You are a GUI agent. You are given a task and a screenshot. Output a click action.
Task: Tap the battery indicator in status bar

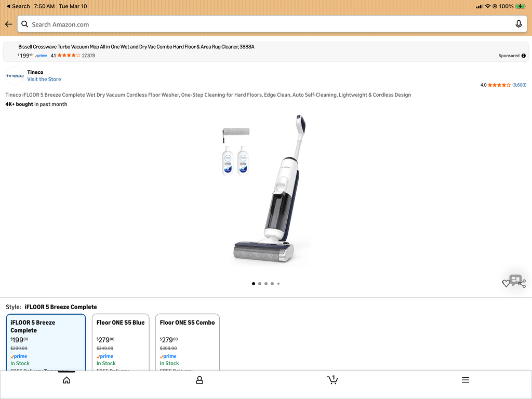coord(520,6)
